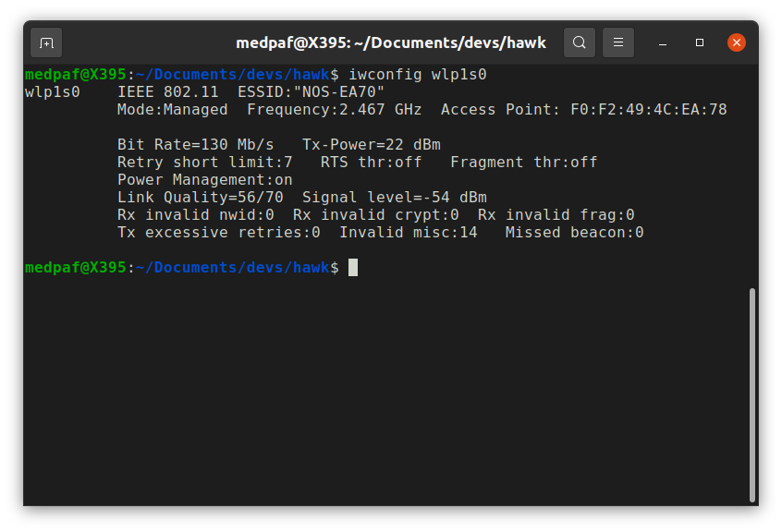Open the hamburger menu
782x532 pixels.
point(618,42)
